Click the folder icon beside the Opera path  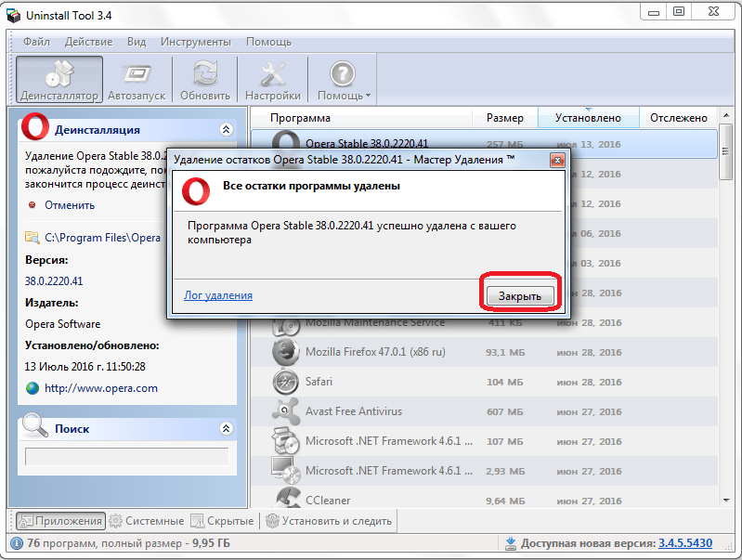click(x=32, y=238)
